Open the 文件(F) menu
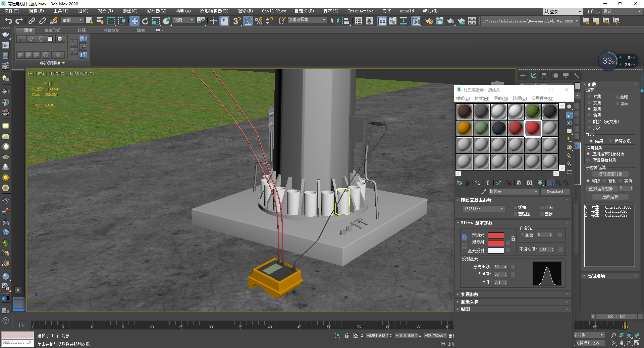Image resolution: width=644 pixels, height=348 pixels. (x=12, y=11)
